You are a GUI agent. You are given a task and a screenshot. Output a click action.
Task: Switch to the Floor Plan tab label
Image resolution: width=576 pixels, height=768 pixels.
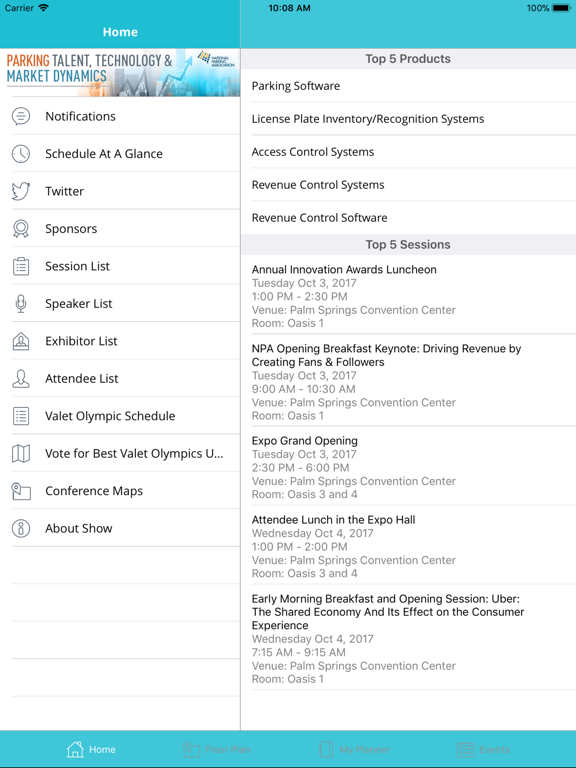[x=228, y=749]
